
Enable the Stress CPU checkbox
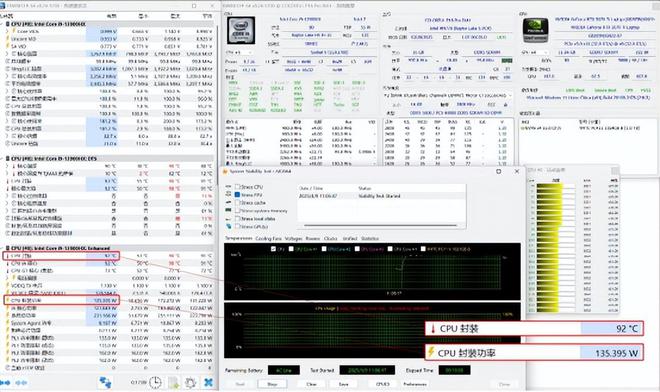click(237, 187)
